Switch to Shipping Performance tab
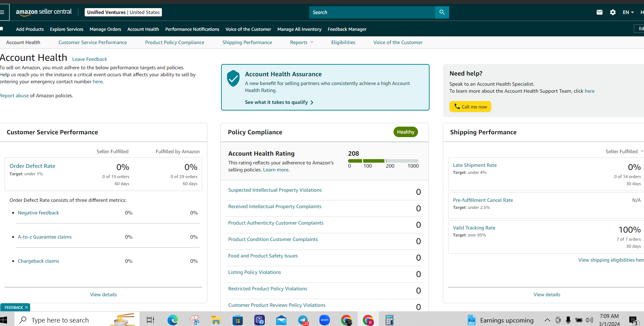The width and height of the screenshot is (644, 326). point(247,42)
